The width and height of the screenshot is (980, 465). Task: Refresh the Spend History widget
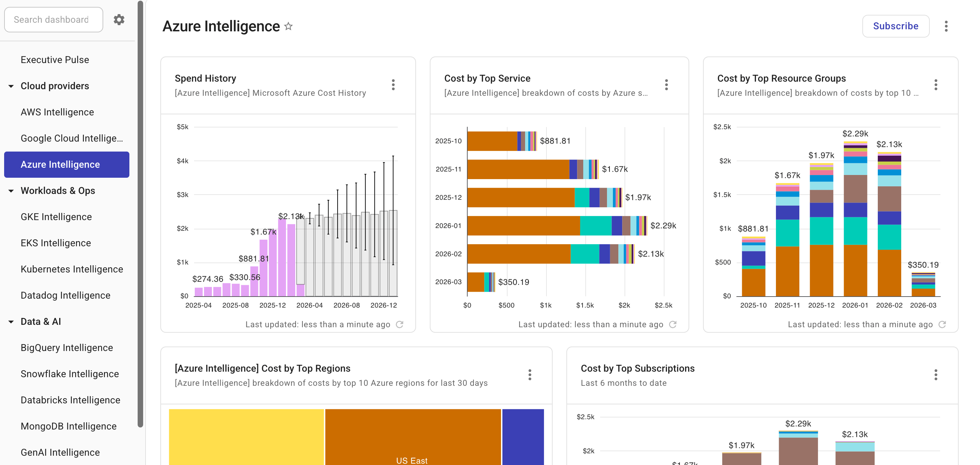click(400, 324)
